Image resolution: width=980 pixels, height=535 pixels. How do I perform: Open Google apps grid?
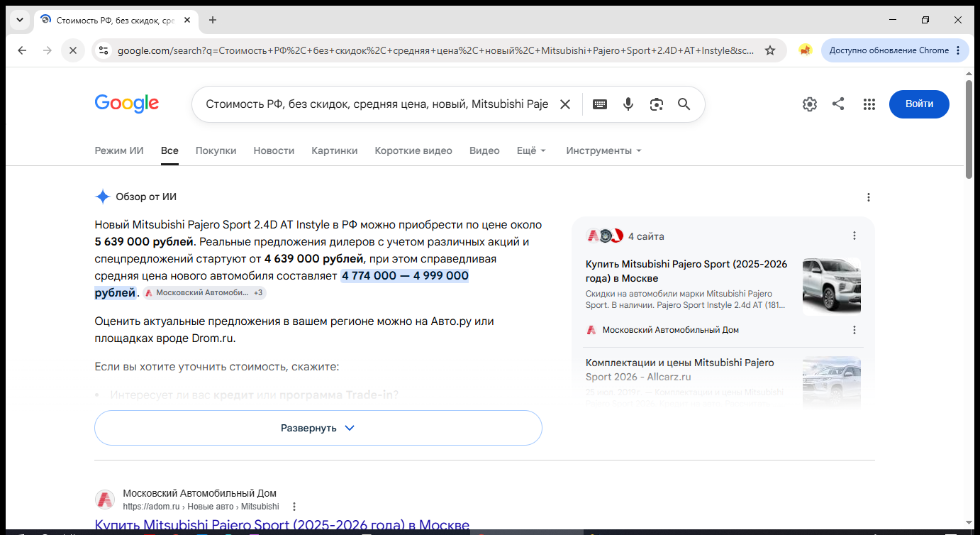click(869, 104)
